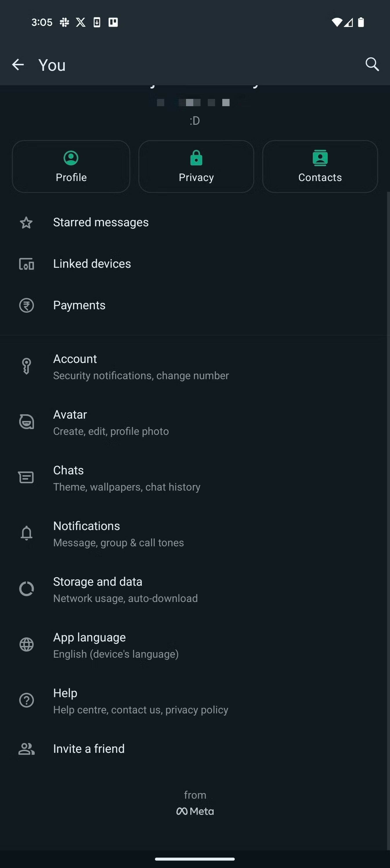Tap the Account key icon
Image resolution: width=390 pixels, height=868 pixels.
(x=26, y=366)
